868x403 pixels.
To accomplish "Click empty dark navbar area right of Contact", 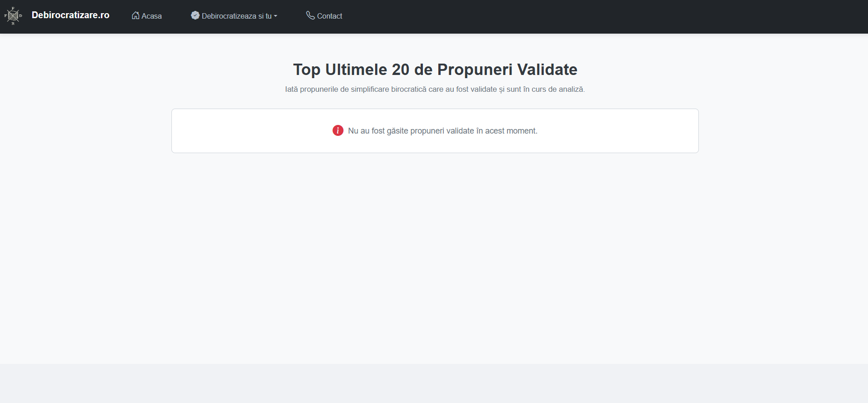I will point(591,16).
